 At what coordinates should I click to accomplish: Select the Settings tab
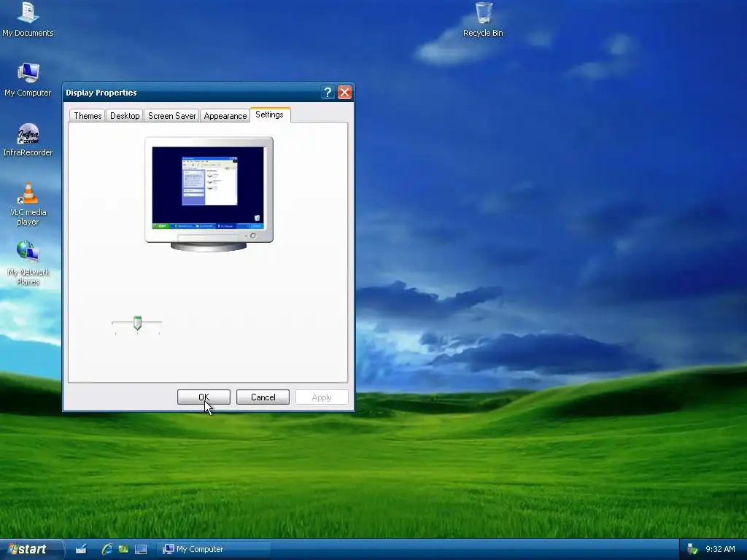[270, 114]
